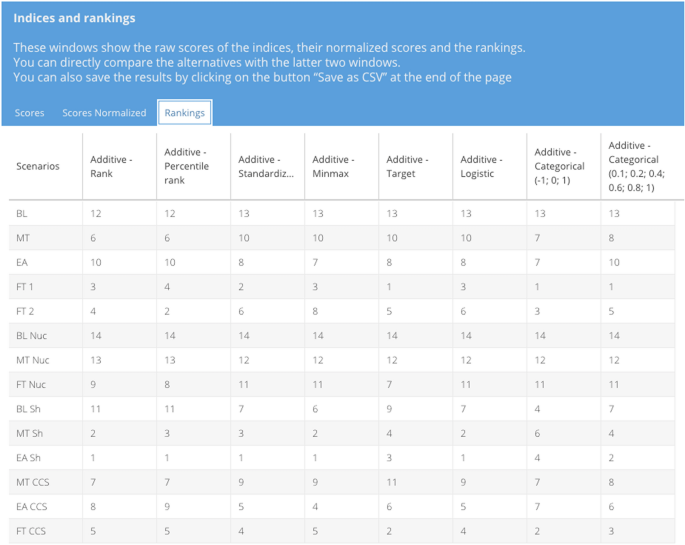Click the Additive - Minmax column header
The height and width of the screenshot is (545, 685).
(332, 166)
